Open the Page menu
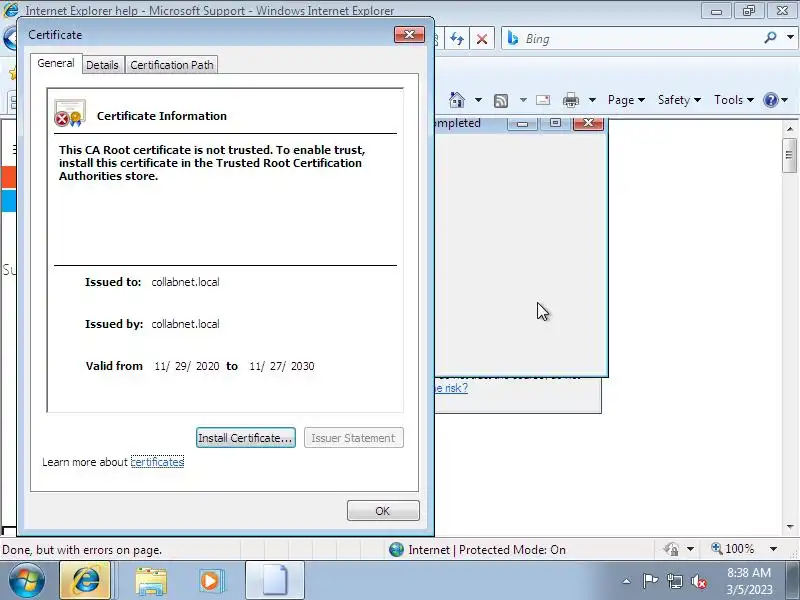The height and width of the screenshot is (600, 800). pos(626,100)
